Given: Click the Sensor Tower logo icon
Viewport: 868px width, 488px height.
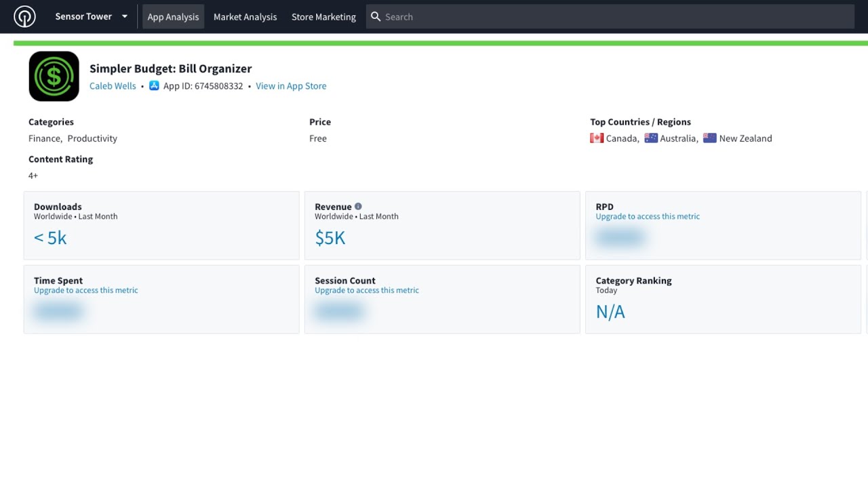Looking at the screenshot, I should click(x=24, y=16).
